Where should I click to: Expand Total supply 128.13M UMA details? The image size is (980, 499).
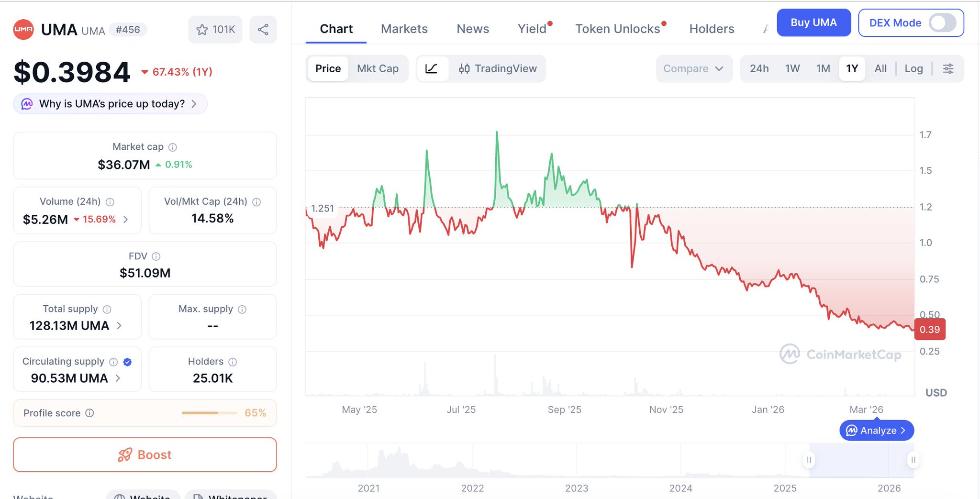[119, 326]
